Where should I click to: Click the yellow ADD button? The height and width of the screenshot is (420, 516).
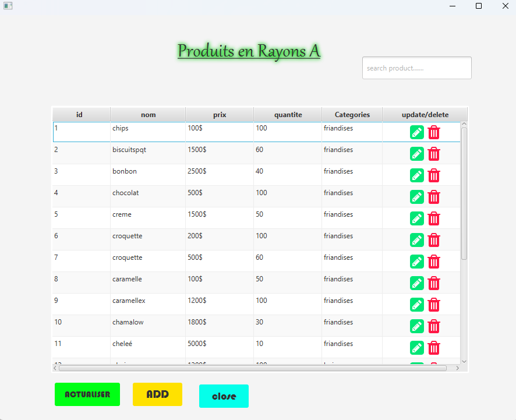point(157,394)
